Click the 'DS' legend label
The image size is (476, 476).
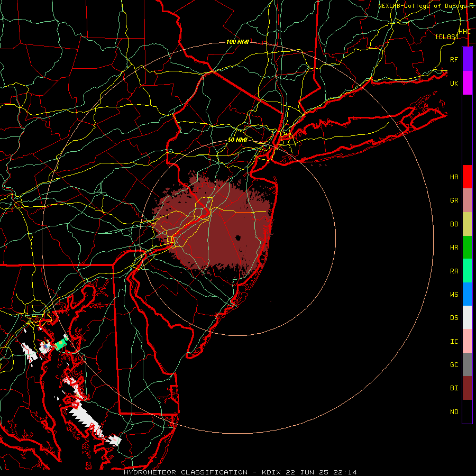point(454,317)
